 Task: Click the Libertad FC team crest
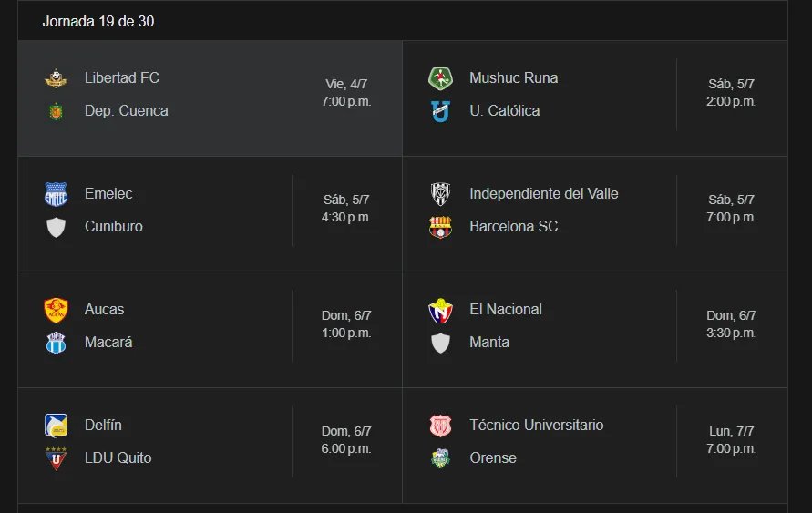tap(57, 78)
